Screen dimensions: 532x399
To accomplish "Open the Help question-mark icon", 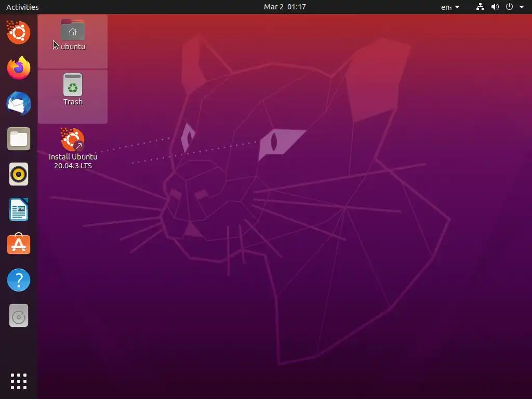I will coord(19,280).
